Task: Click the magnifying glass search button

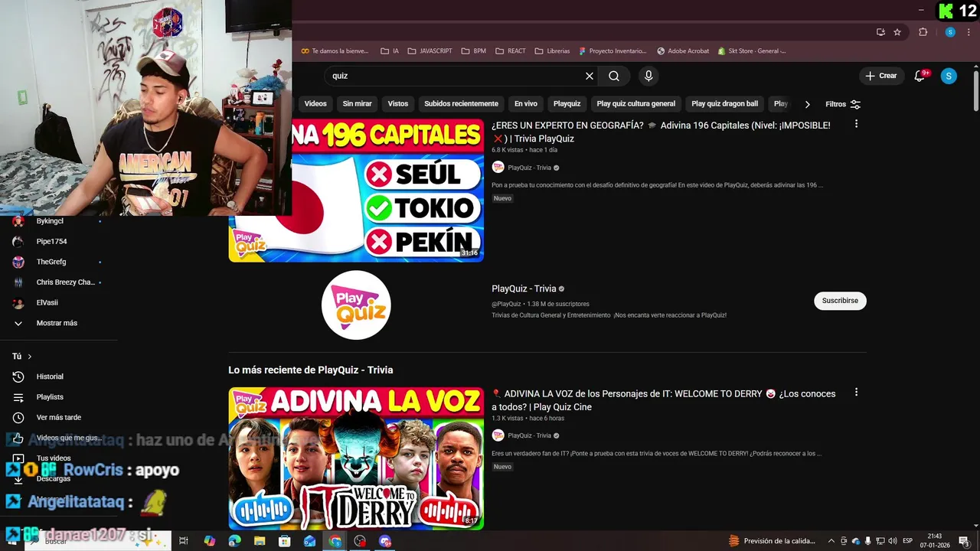Action: pyautogui.click(x=614, y=76)
